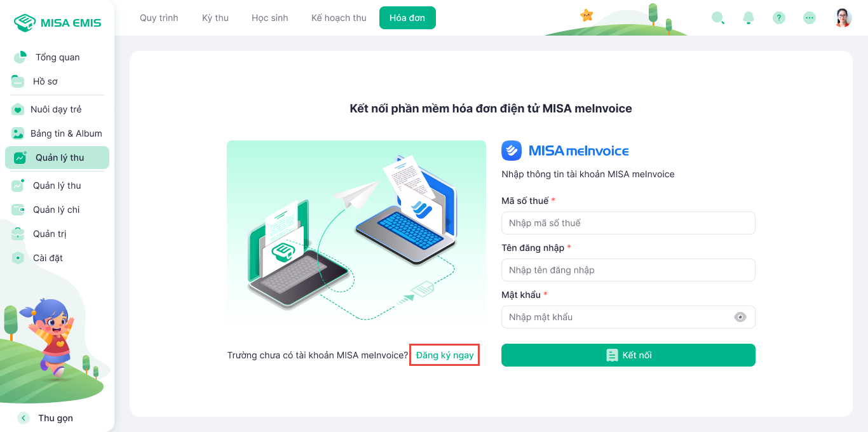868x432 pixels.
Task: Open the Bảng tin & Album section
Action: 57,133
